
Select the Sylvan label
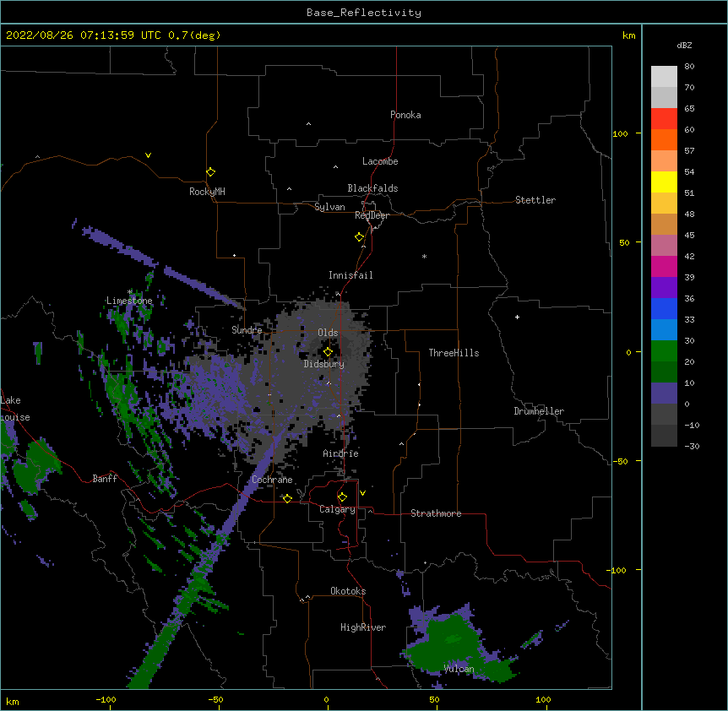(329, 207)
